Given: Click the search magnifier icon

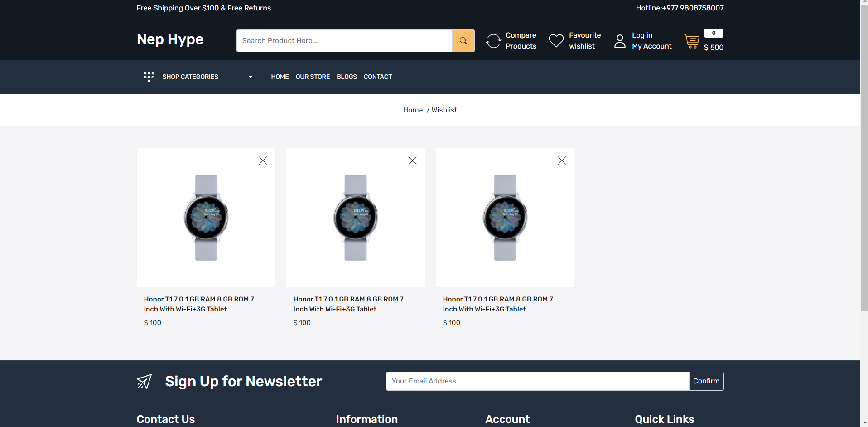Looking at the screenshot, I should coord(463,40).
